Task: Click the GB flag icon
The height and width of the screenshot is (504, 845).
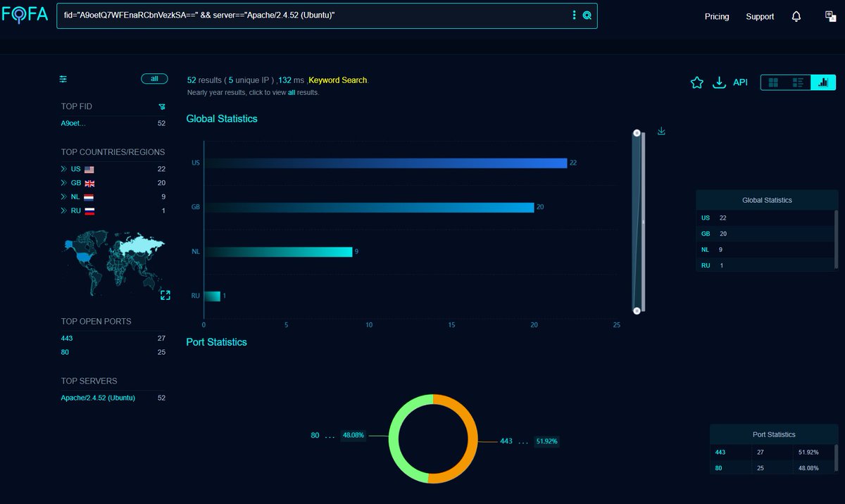Action: click(x=89, y=183)
